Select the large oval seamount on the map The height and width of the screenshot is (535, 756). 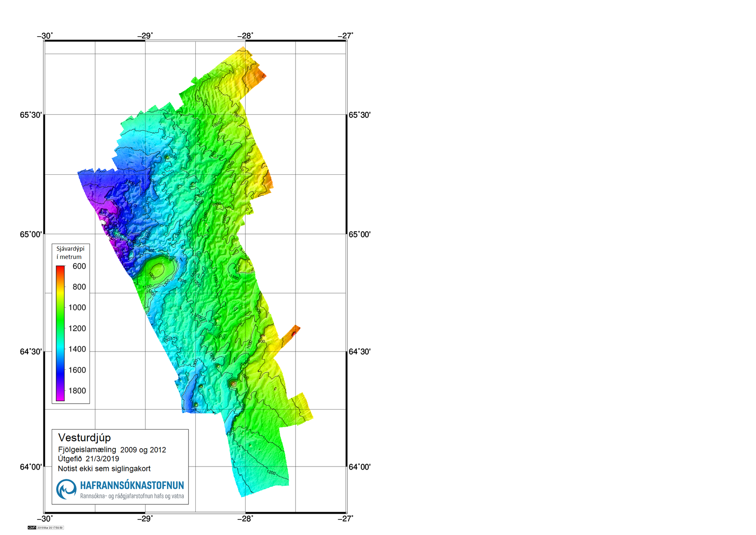pos(156,271)
